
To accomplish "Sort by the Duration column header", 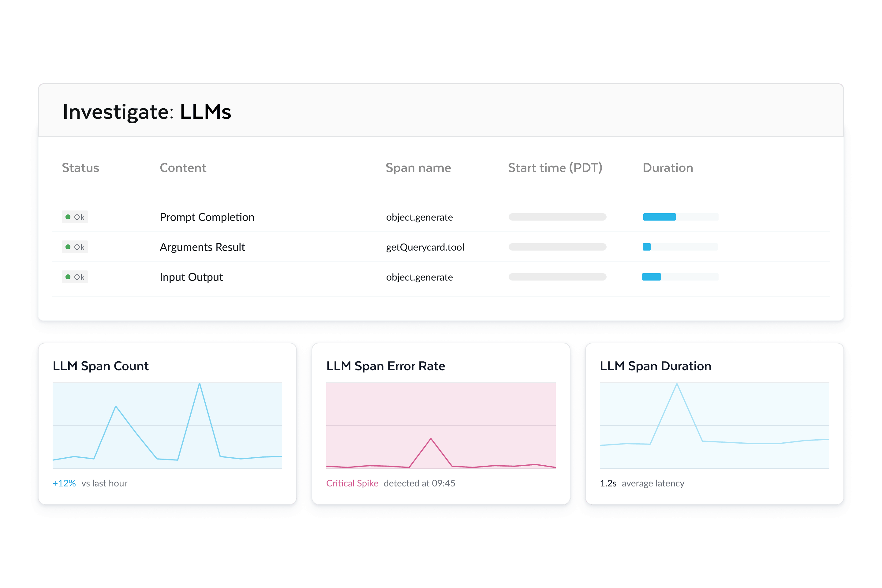I will click(x=668, y=168).
